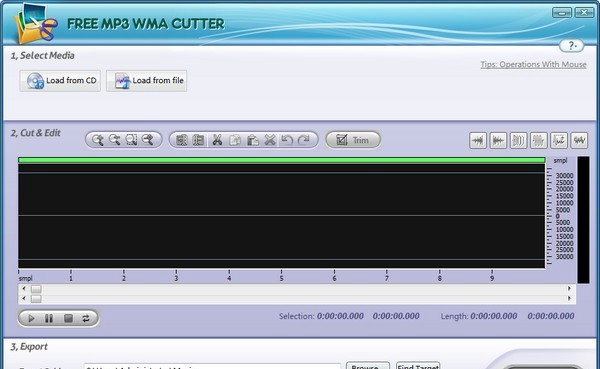The width and height of the screenshot is (600, 369).
Task: Toggle the loop repeat playback button
Action: (86, 318)
